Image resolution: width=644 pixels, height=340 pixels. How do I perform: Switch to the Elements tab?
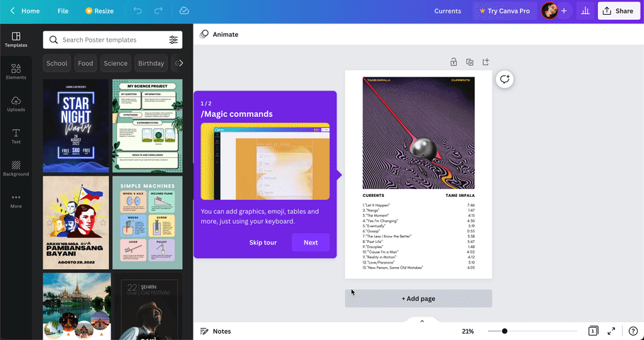[16, 71]
